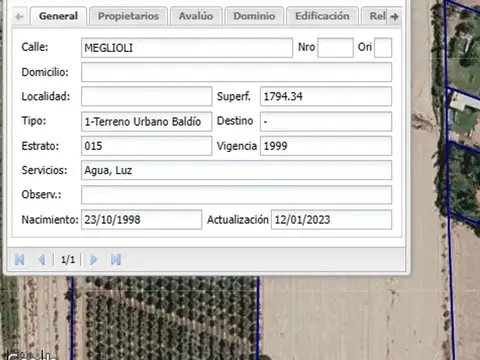This screenshot has height=360, width=480.
Task: Switch to the General tab
Action: [58, 16]
